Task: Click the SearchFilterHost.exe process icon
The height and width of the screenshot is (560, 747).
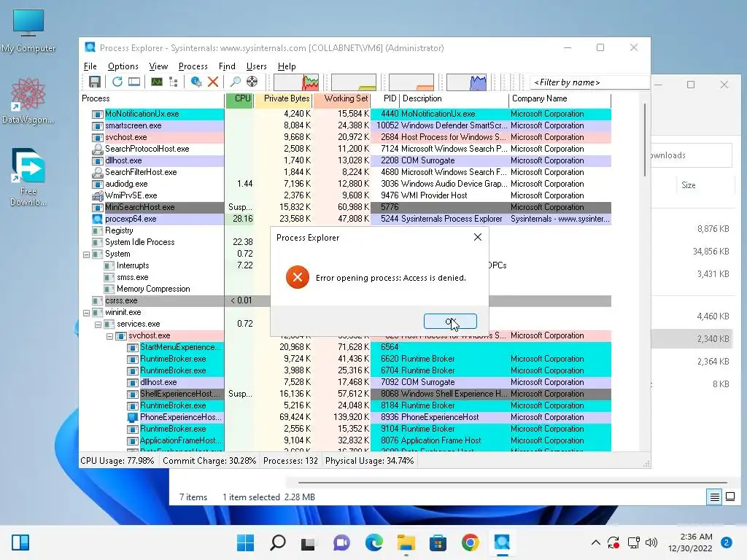Action: tap(97, 172)
